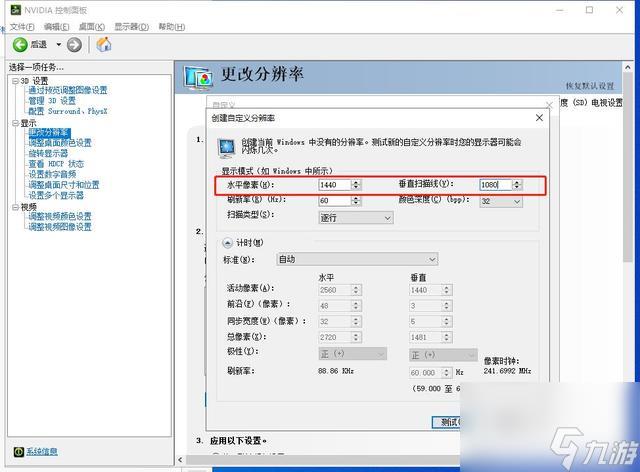The height and width of the screenshot is (472, 640).
Task: Open the 文件(F) menu
Action: (22, 27)
